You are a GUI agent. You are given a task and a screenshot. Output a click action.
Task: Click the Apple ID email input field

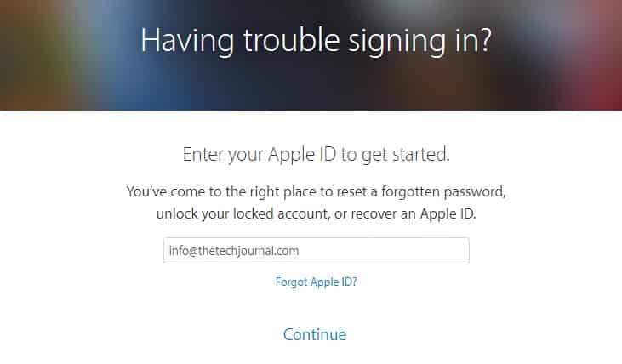316,251
